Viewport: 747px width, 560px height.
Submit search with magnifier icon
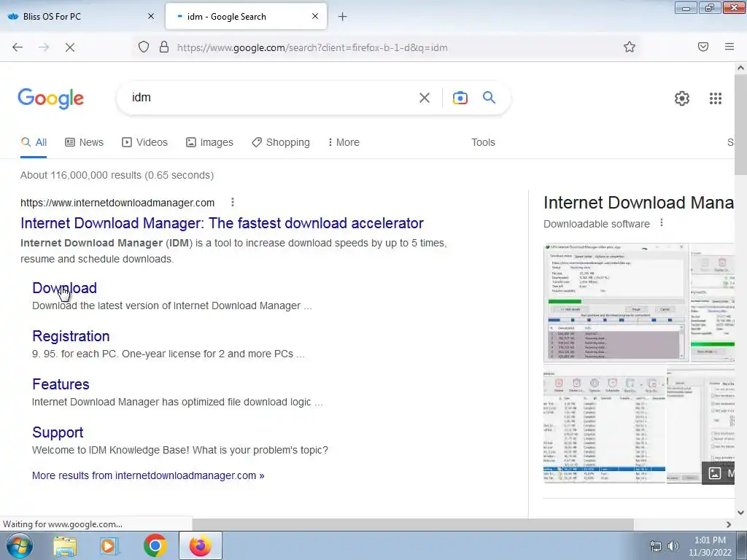(489, 98)
